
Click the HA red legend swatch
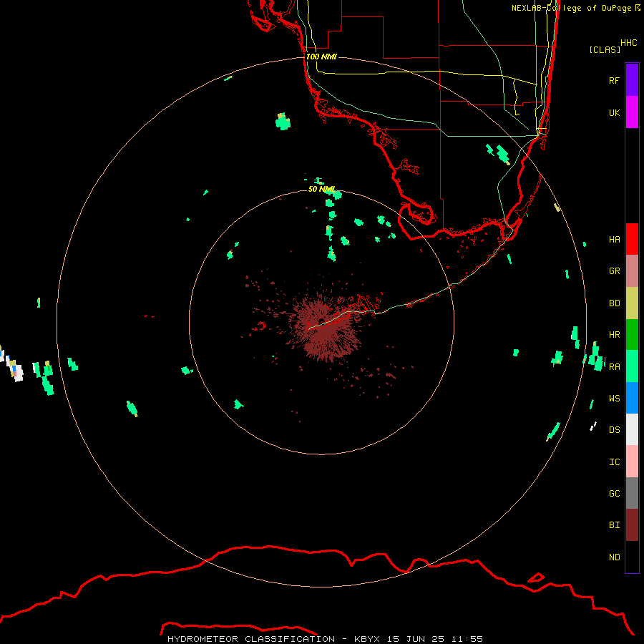tap(632, 239)
